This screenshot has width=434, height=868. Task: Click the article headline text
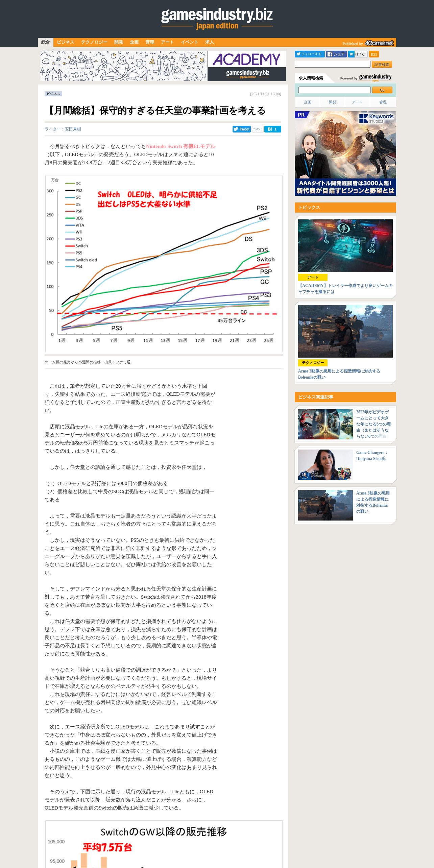click(x=155, y=111)
